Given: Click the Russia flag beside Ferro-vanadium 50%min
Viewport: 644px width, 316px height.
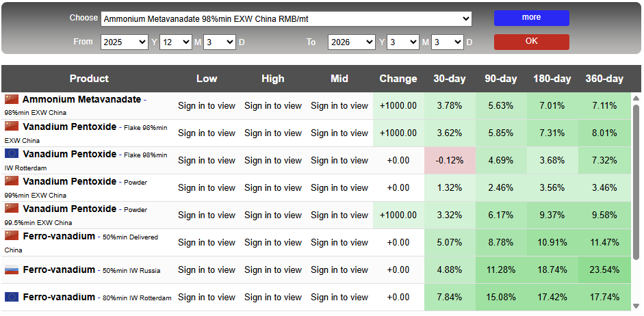Looking at the screenshot, I should point(12,269).
